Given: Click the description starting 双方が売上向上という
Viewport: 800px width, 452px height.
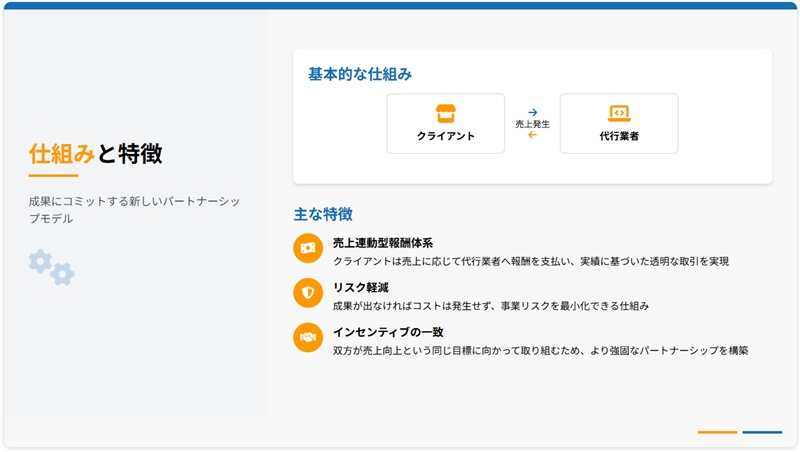Looking at the screenshot, I should (540, 350).
